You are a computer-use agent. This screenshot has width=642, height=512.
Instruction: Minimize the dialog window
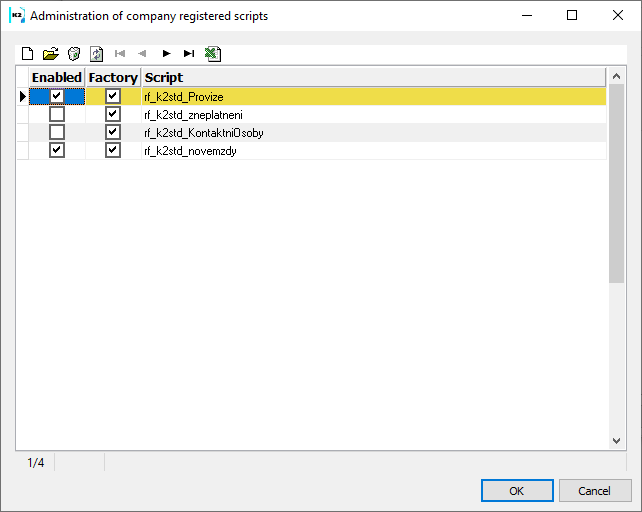point(527,16)
